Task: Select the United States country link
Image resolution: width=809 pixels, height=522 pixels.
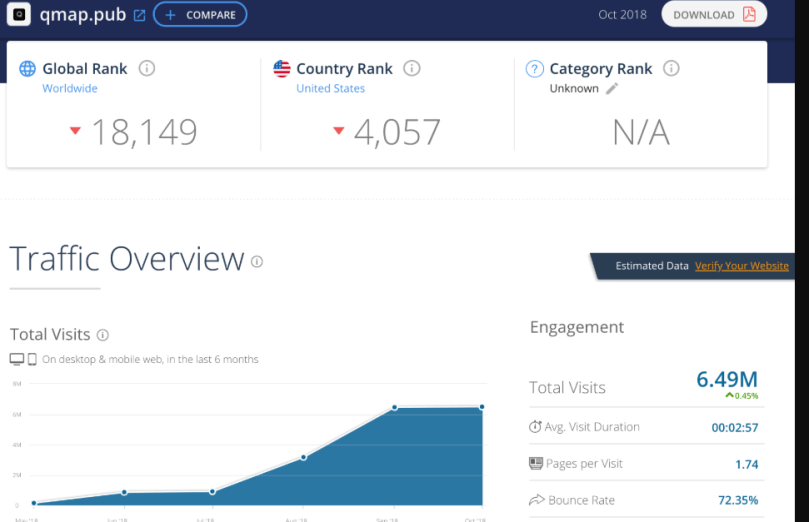Action: [x=330, y=89]
